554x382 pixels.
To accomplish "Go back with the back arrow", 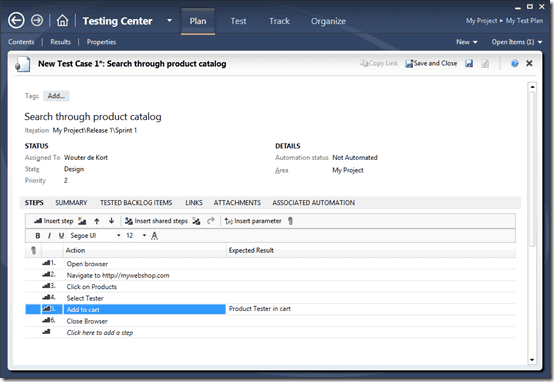I will [16, 20].
